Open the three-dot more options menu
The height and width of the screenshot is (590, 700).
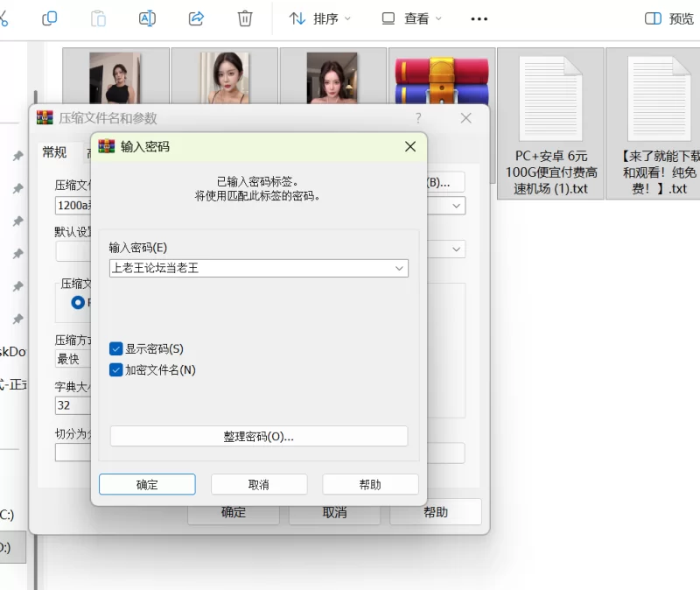tap(479, 18)
